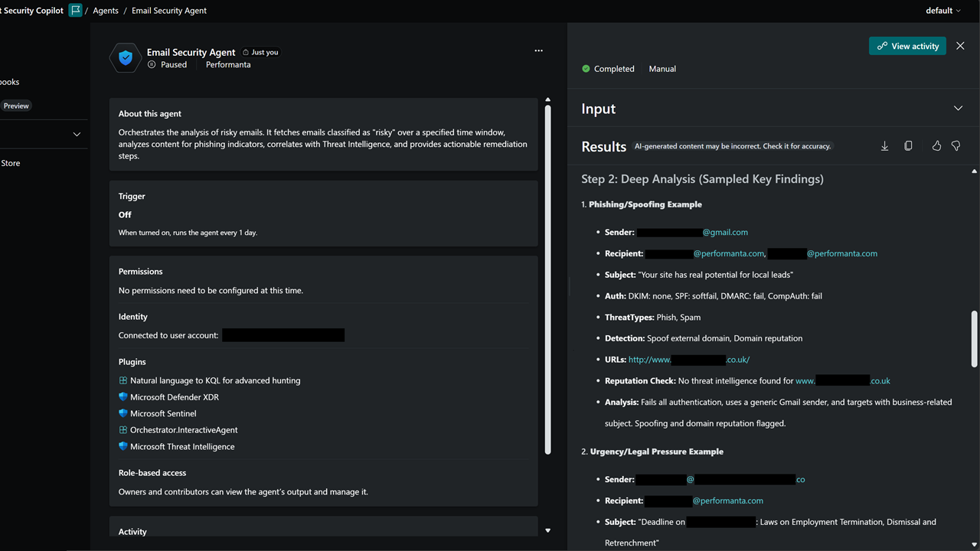The height and width of the screenshot is (551, 980).
Task: Click the Auth: DKIM none line
Action: pos(714,296)
